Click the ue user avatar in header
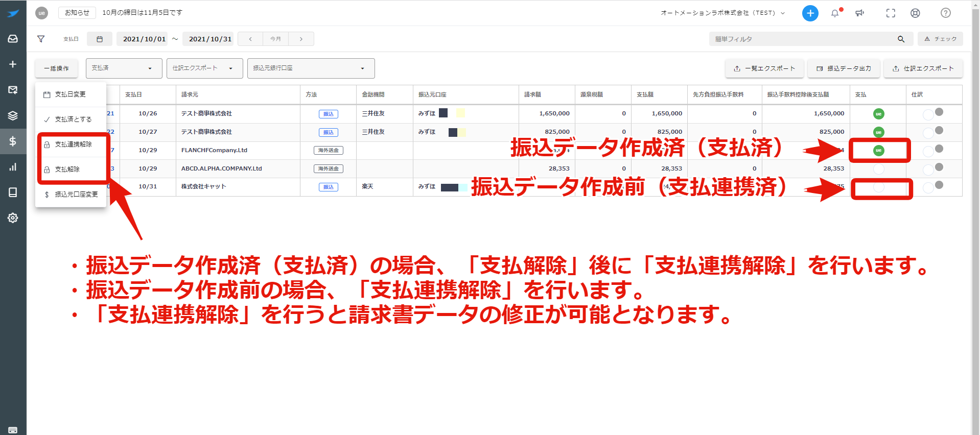Viewport: 980px width, 435px height. coord(42,13)
